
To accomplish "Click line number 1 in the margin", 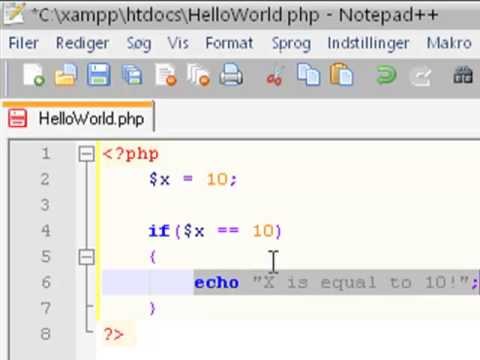I will 46,154.
